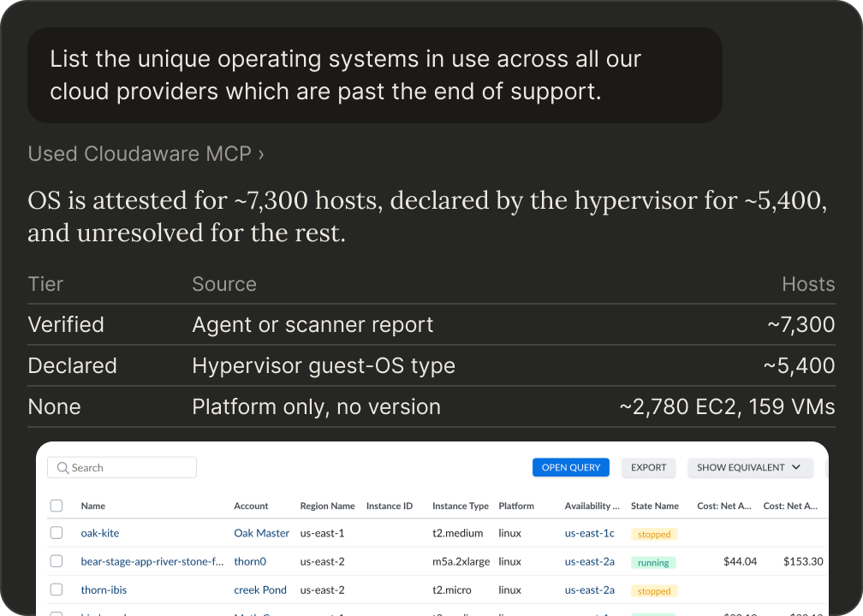Click the t2.micro instance type cell
The height and width of the screenshot is (616, 863).
[x=452, y=590]
